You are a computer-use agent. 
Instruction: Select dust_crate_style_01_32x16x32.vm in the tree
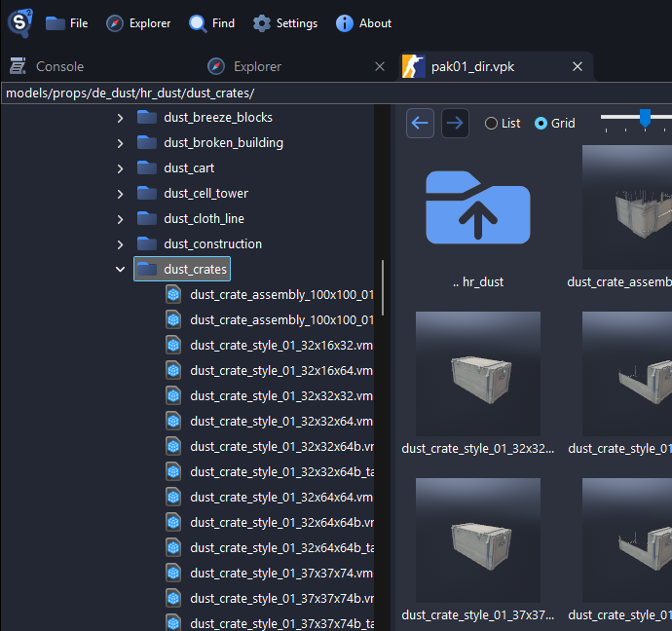pos(281,346)
